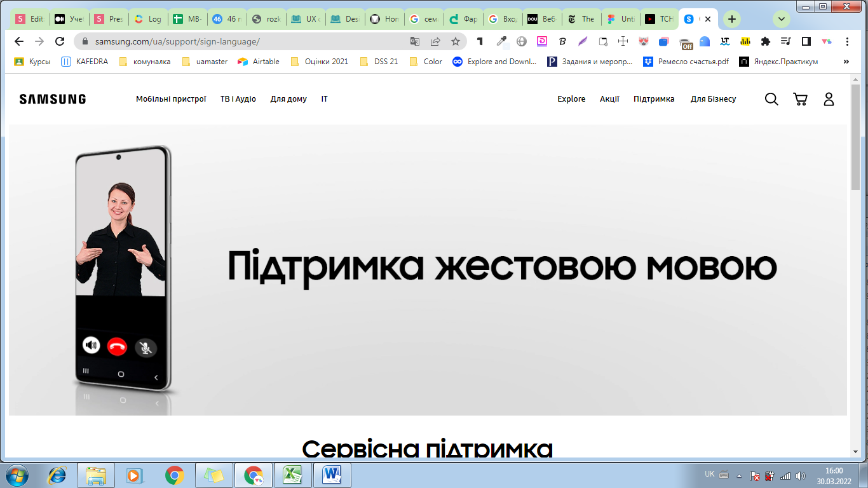Open Windows Explorer from the taskbar
The width and height of the screenshot is (868, 488).
point(96,475)
